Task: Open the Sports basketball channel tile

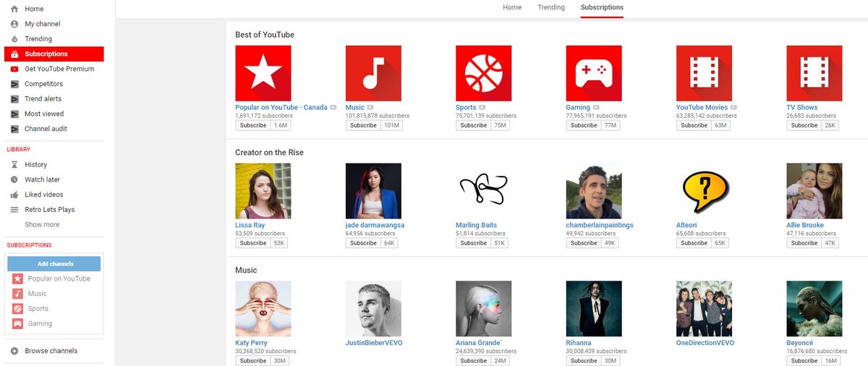Action: tap(483, 73)
